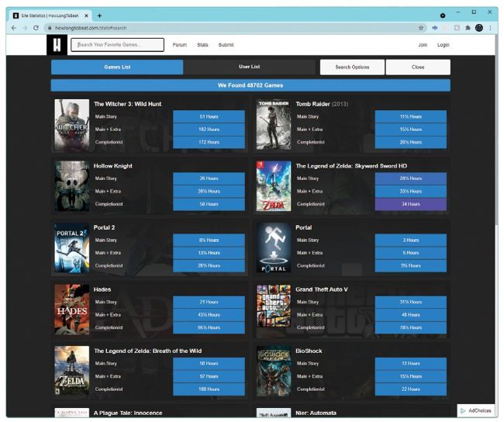504x422 pixels.
Task: Close the Site Statistics browser tab
Action: 86,16
